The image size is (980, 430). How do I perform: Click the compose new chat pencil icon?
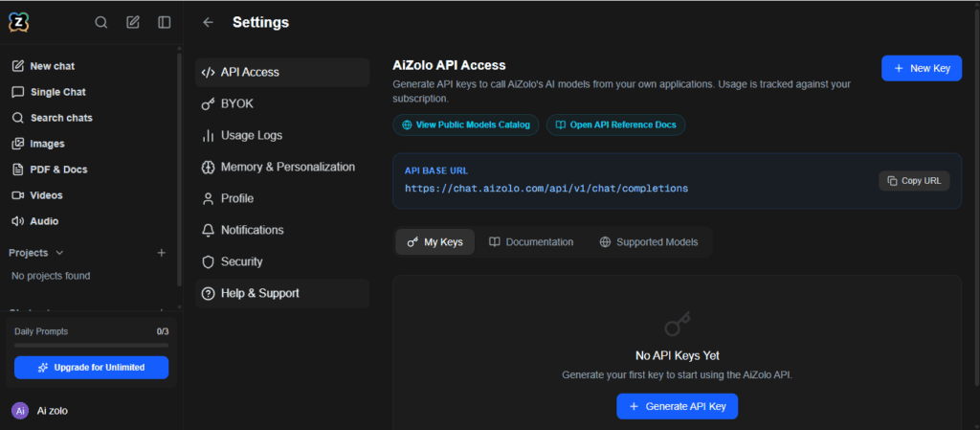click(x=133, y=22)
